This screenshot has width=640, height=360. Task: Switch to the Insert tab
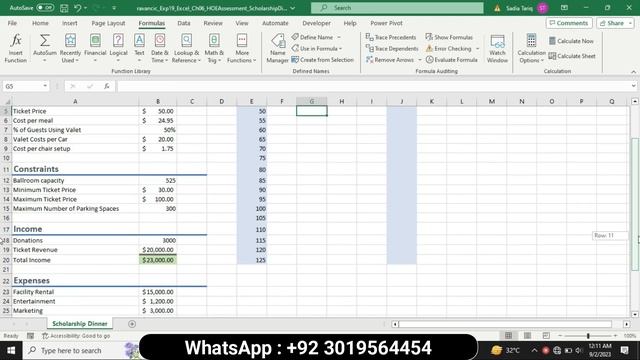pyautogui.click(x=69, y=23)
